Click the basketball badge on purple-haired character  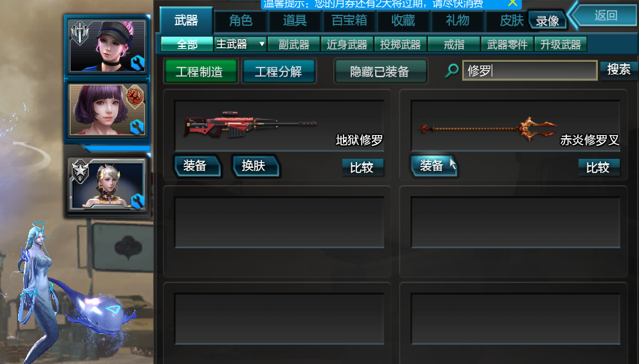pyautogui.click(x=135, y=96)
